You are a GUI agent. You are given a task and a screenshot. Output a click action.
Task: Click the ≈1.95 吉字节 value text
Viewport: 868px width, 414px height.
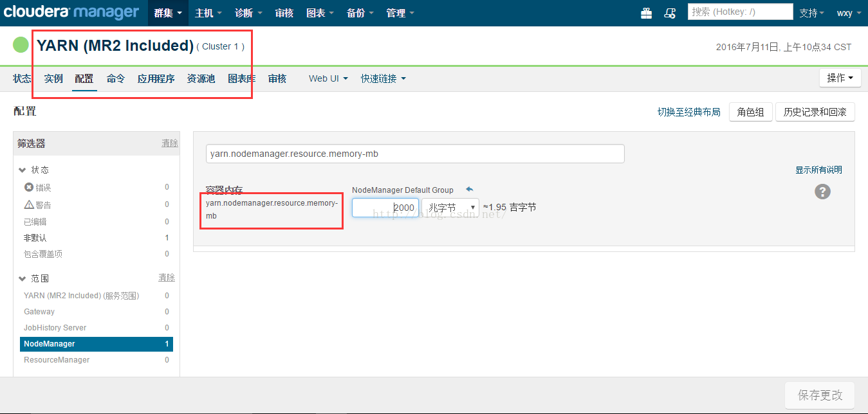510,207
